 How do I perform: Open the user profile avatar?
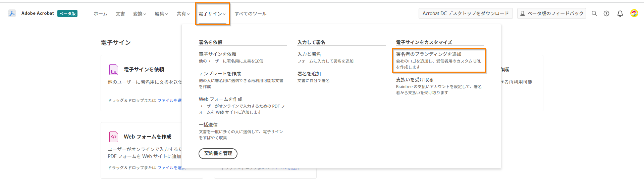(x=634, y=13)
